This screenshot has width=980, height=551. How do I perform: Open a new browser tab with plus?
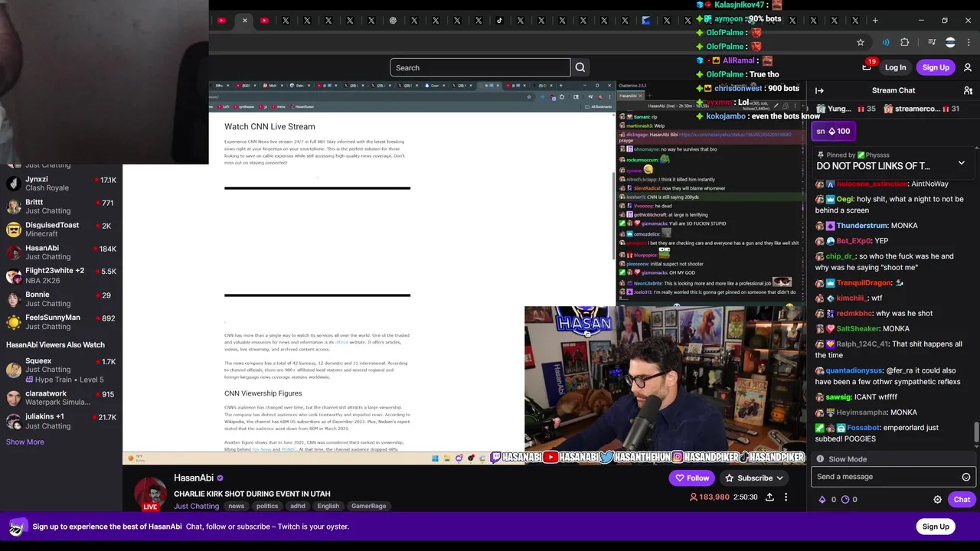[x=875, y=21]
